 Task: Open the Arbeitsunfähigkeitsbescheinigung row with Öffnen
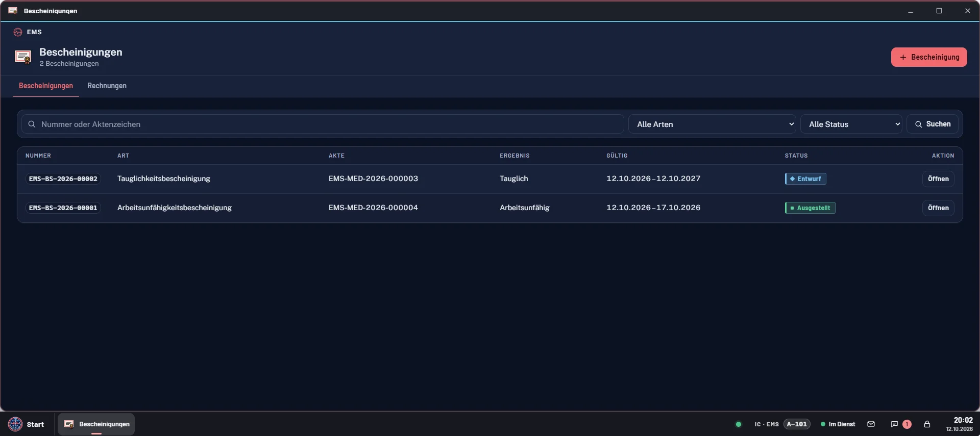coord(938,208)
